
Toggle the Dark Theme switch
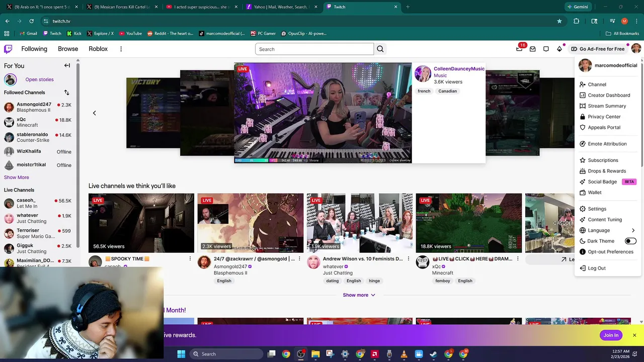[630, 241]
